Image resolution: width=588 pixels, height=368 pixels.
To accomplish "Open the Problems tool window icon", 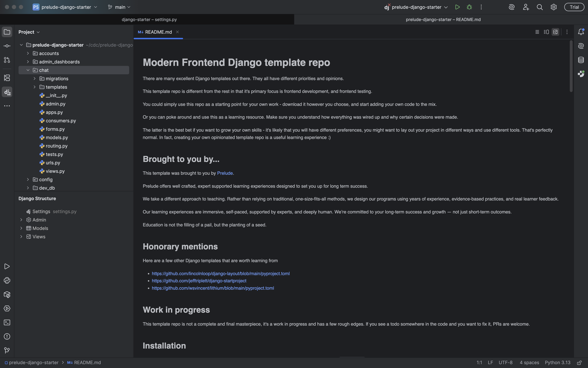I will [x=7, y=336].
